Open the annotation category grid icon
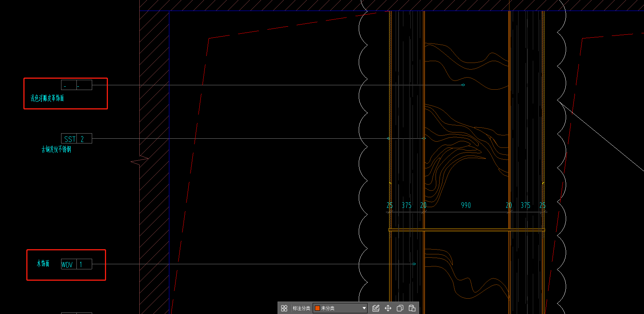644x314 pixels. tap(284, 308)
